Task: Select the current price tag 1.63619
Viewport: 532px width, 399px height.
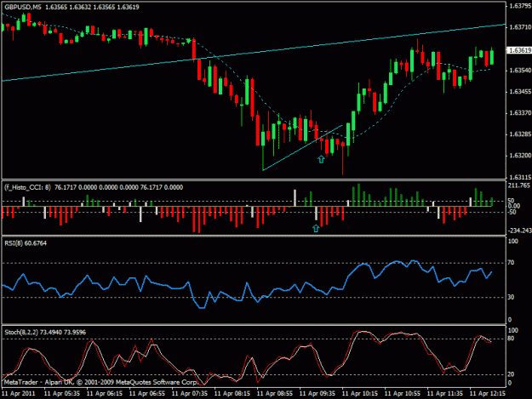Action: (x=519, y=50)
